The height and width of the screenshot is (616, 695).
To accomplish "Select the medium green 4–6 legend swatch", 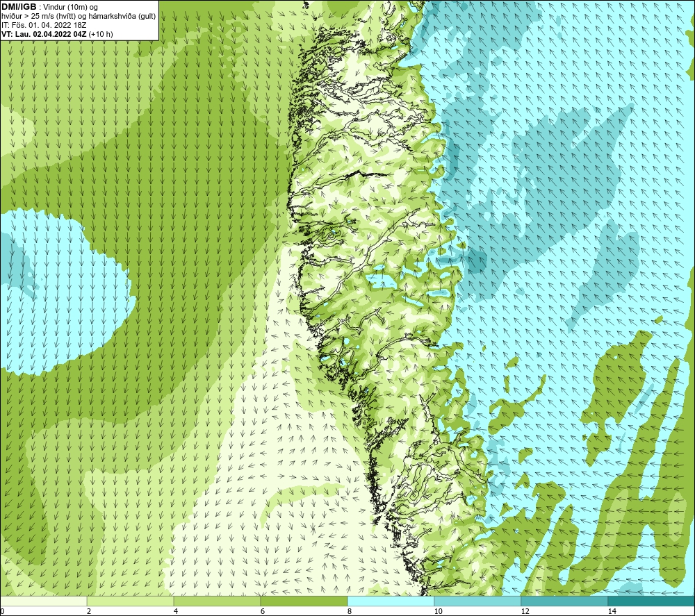I will (217, 601).
